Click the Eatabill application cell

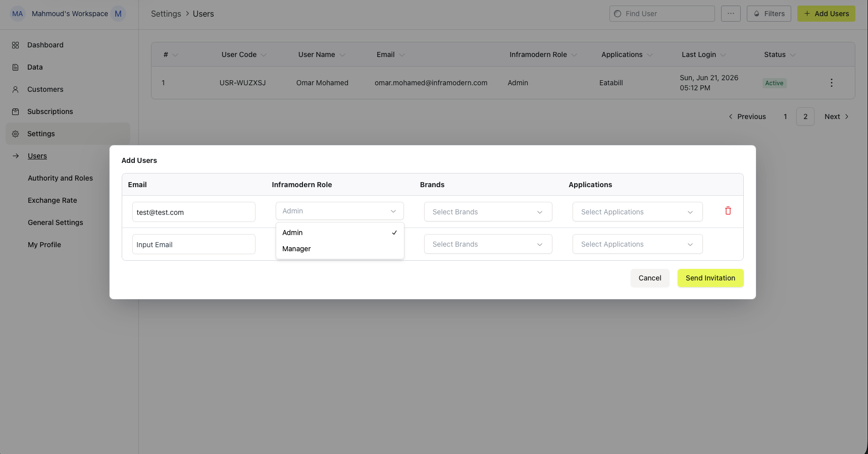pyautogui.click(x=611, y=83)
